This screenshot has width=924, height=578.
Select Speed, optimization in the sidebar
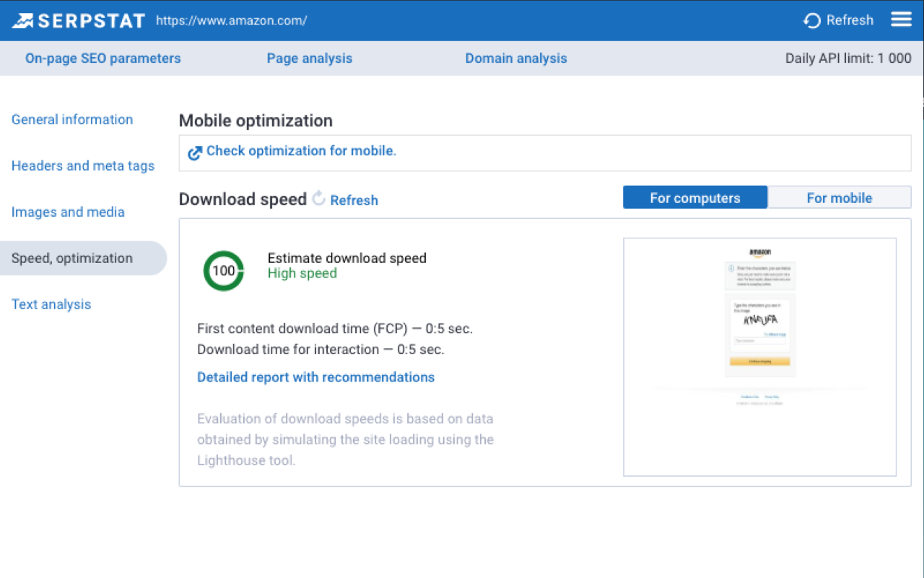(x=72, y=258)
